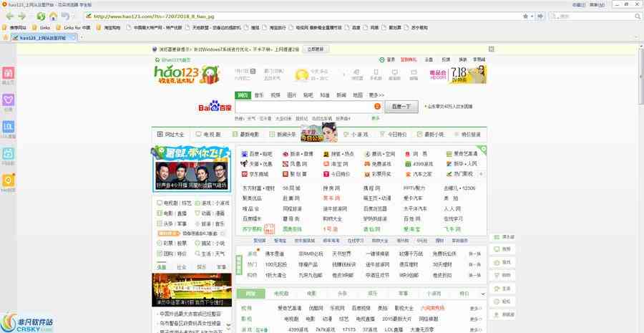Click the orange icon inside Baidu search box
Viewport: 644px width, 333px height.
pos(377,107)
